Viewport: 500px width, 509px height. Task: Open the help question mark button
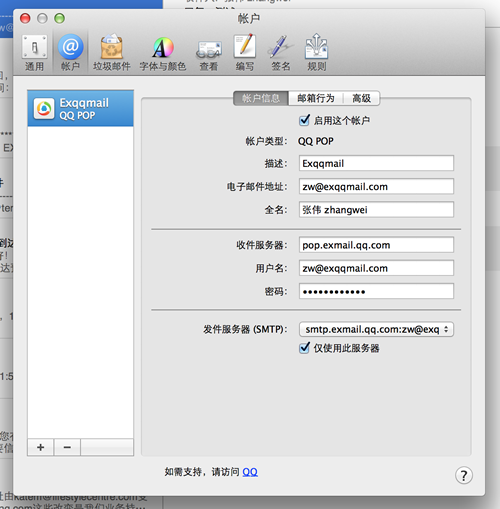click(x=464, y=475)
